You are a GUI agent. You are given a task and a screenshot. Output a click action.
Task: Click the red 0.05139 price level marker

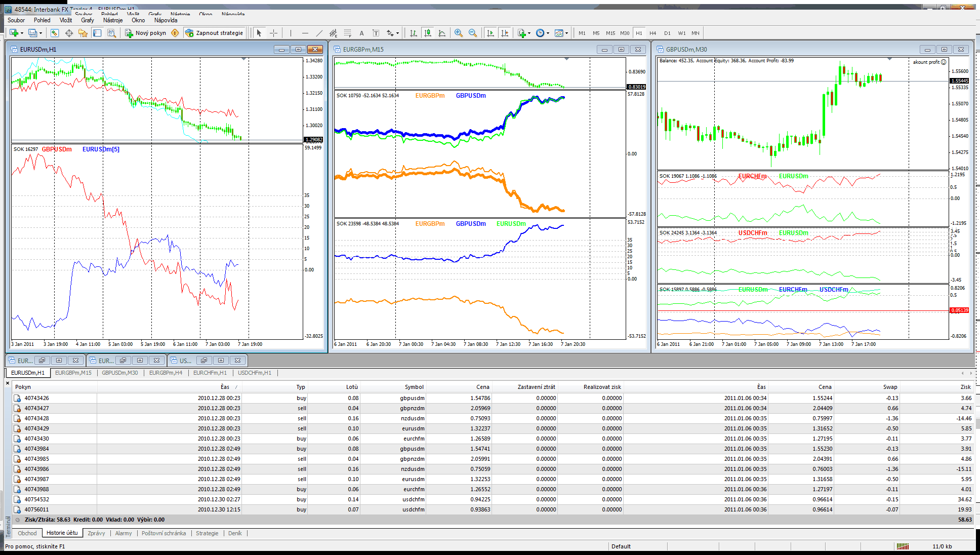tap(959, 310)
